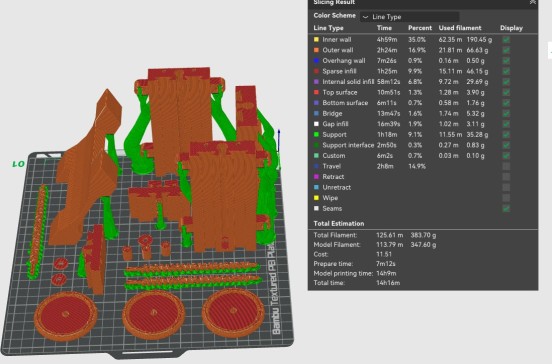Click the yellow Inner wall color swatch

tap(316, 39)
